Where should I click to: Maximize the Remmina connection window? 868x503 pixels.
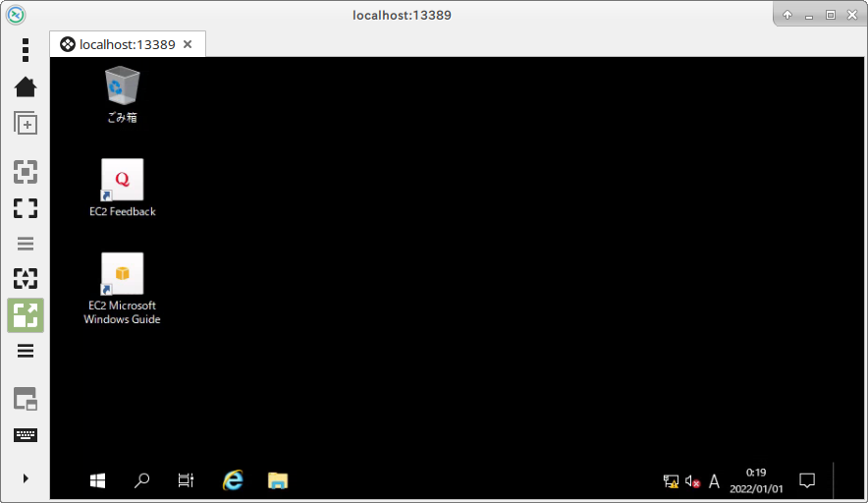point(831,15)
